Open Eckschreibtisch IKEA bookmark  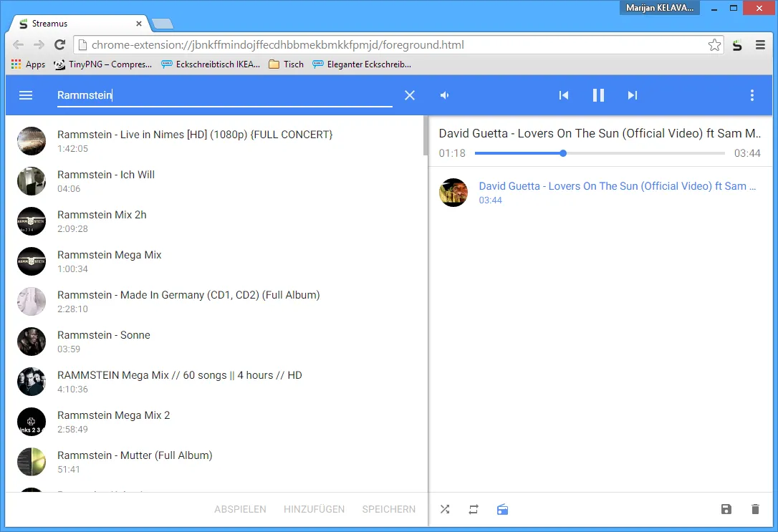pos(211,64)
